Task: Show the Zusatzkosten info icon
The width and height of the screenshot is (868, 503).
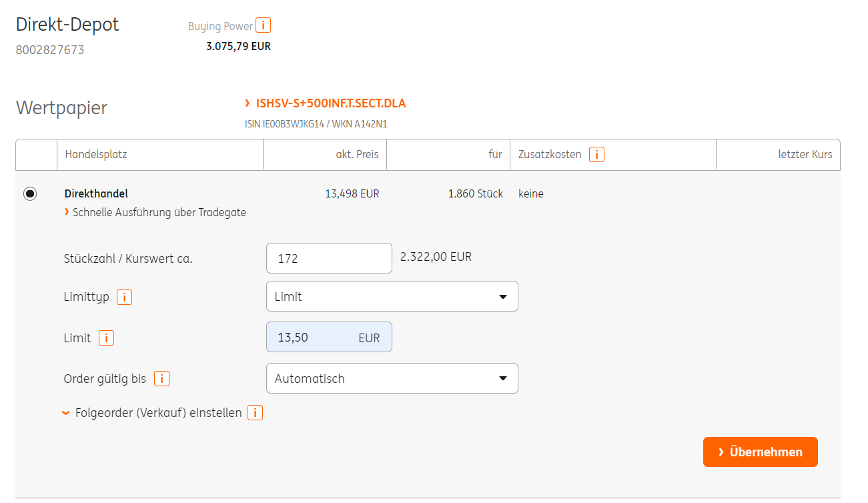Action: pyautogui.click(x=596, y=155)
